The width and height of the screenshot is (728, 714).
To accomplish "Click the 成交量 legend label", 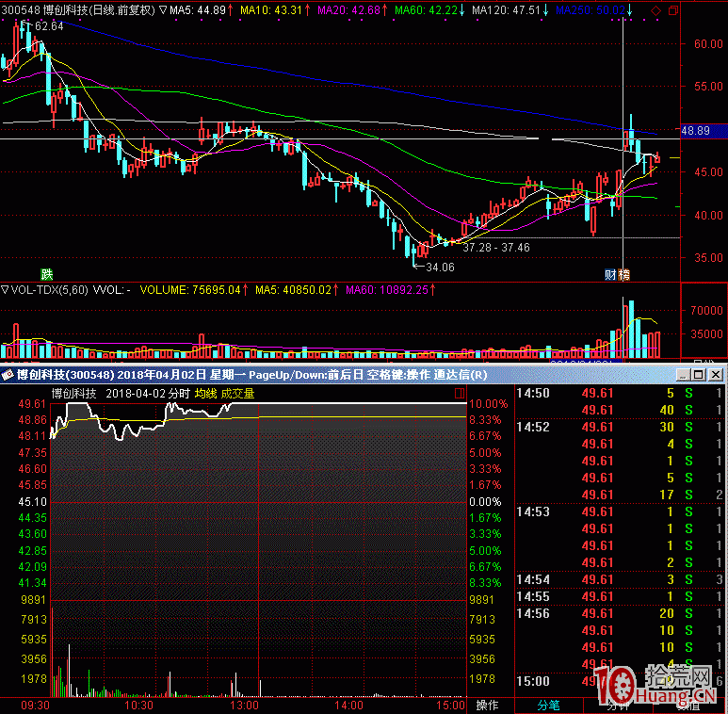I will [237, 394].
